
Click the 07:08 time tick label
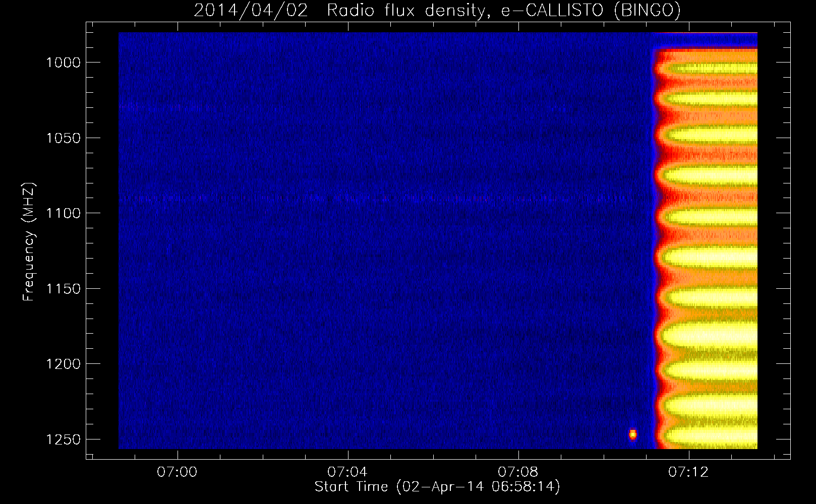(x=518, y=472)
